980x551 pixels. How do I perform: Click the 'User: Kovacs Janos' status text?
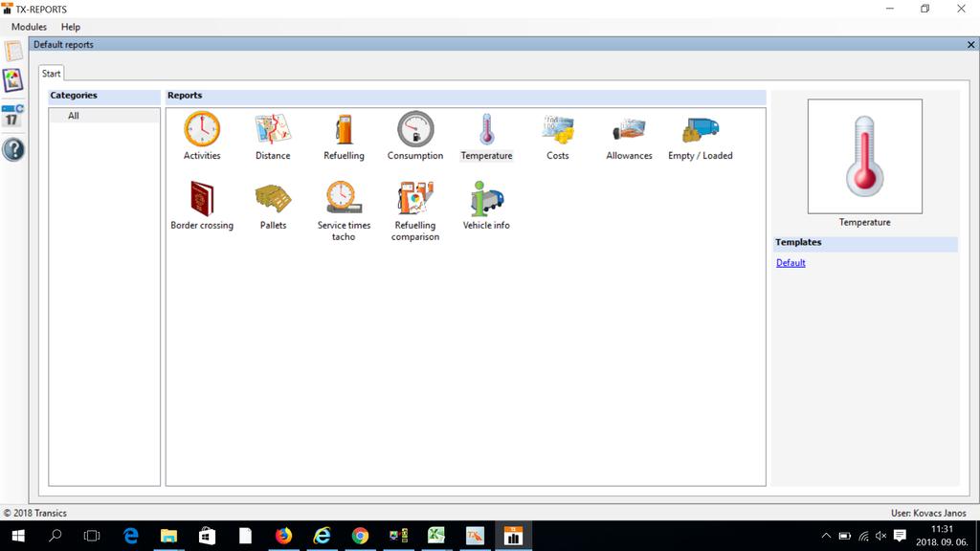pyautogui.click(x=928, y=513)
